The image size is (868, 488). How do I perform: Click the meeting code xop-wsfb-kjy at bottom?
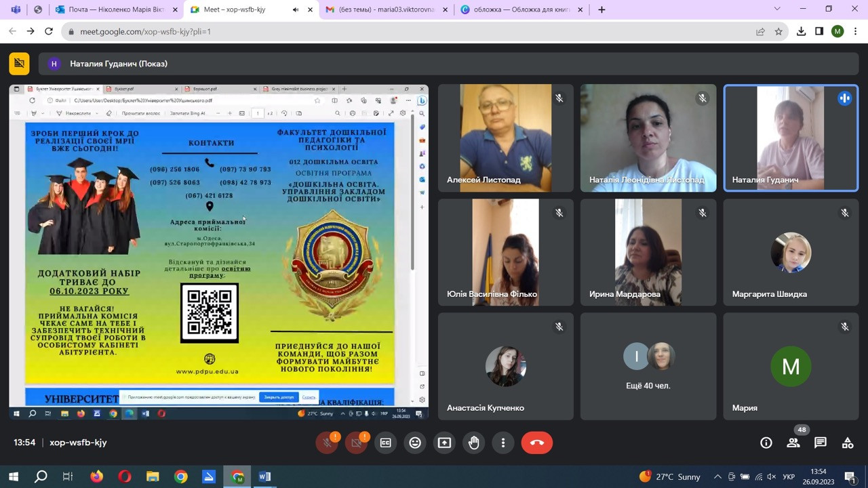(78, 443)
